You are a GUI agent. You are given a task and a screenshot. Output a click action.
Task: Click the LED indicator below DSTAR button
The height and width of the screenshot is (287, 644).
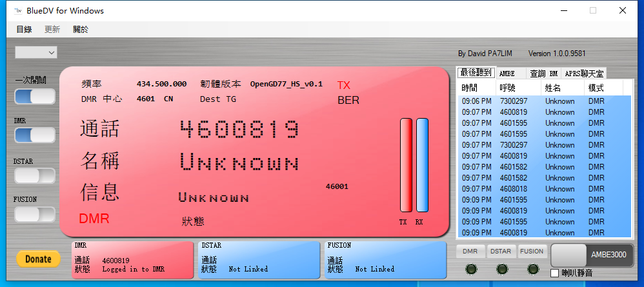(x=502, y=269)
